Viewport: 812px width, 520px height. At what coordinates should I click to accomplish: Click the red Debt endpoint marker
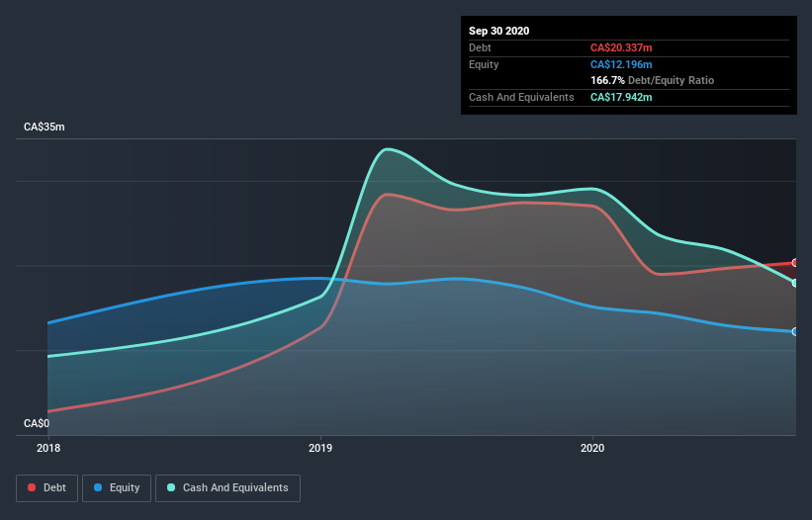click(x=795, y=263)
